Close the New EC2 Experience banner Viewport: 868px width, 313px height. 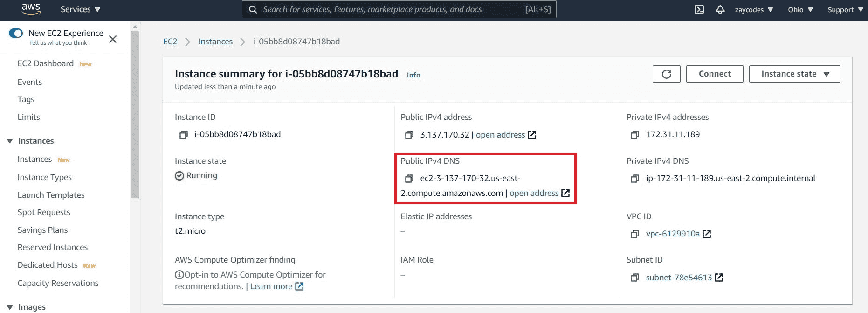point(113,39)
